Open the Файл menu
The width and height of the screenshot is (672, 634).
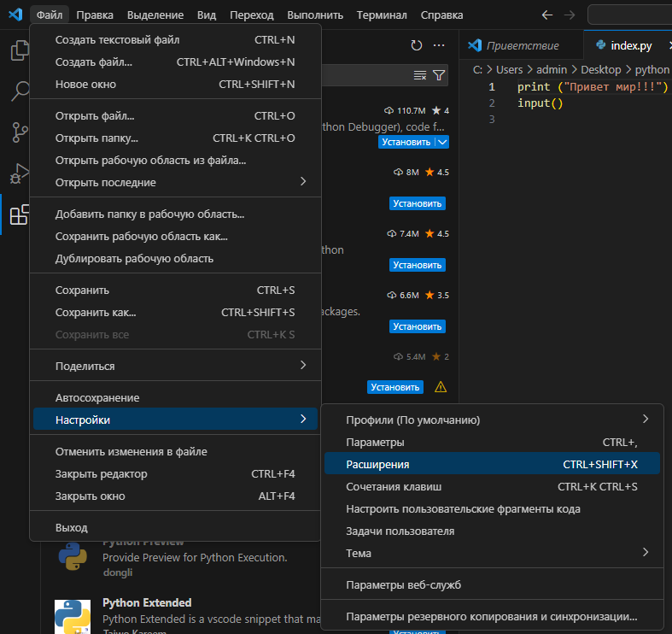(x=50, y=15)
